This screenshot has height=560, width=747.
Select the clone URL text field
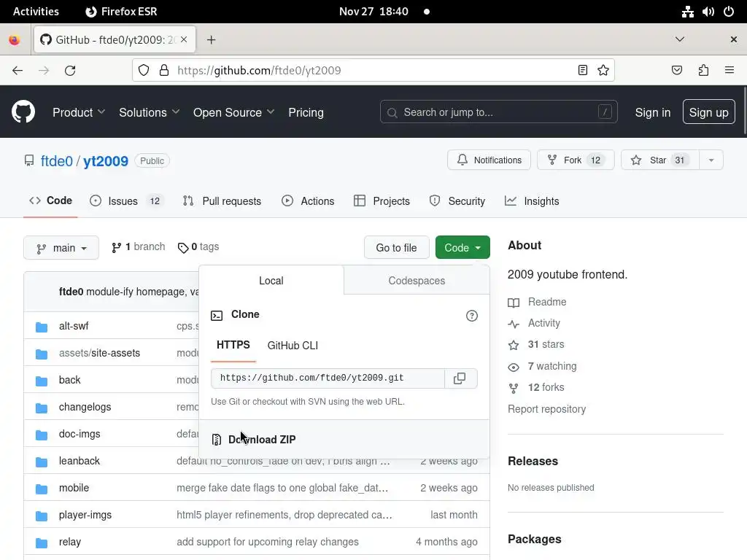coord(328,378)
